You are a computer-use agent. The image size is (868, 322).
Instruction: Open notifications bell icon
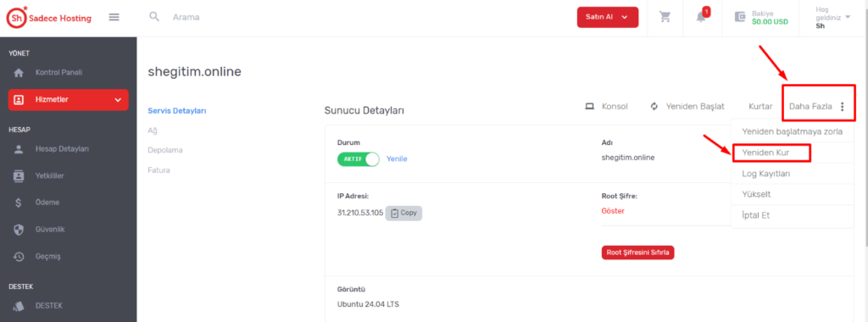pos(701,16)
